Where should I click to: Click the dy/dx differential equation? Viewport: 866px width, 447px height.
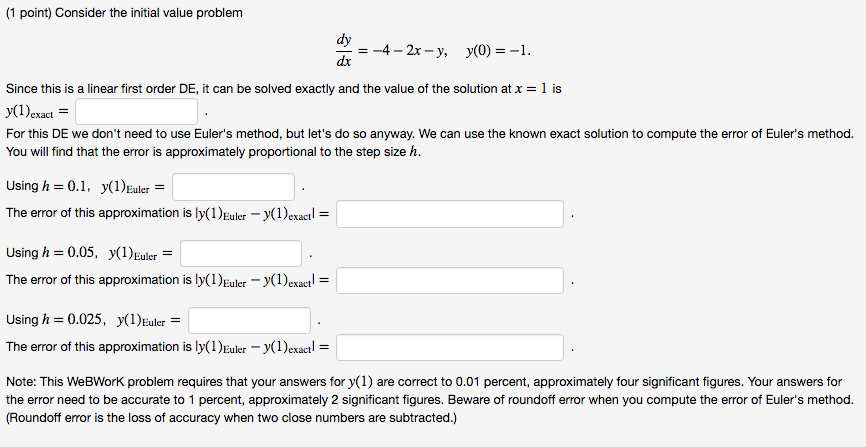(x=391, y=51)
